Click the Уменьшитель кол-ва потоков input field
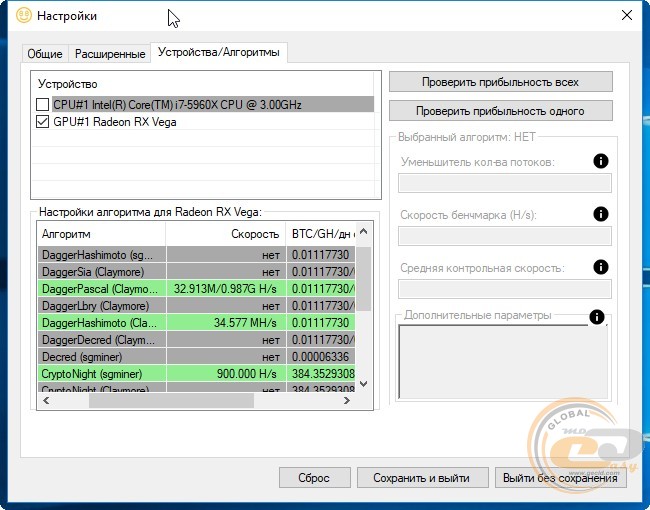 [x=504, y=183]
